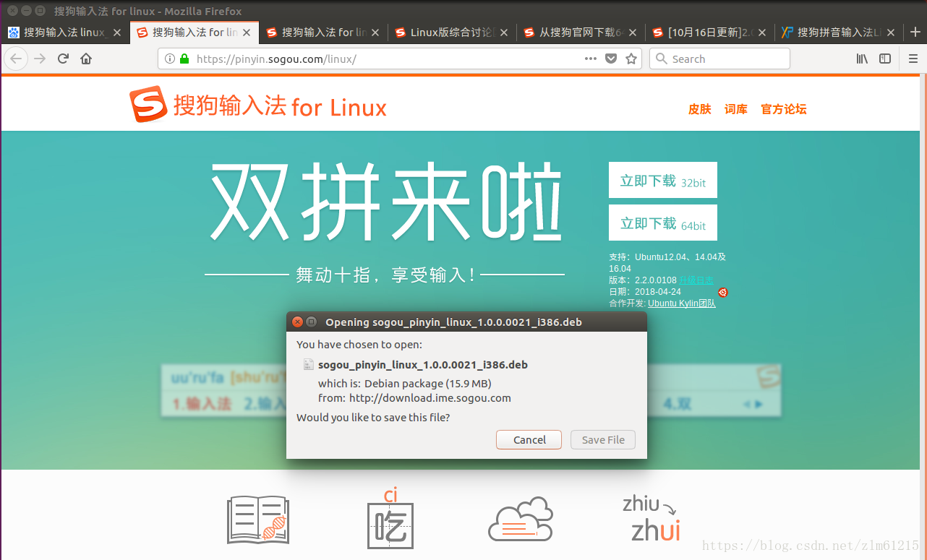Open Firefox hamburger menu
The height and width of the screenshot is (560, 927).
912,59
